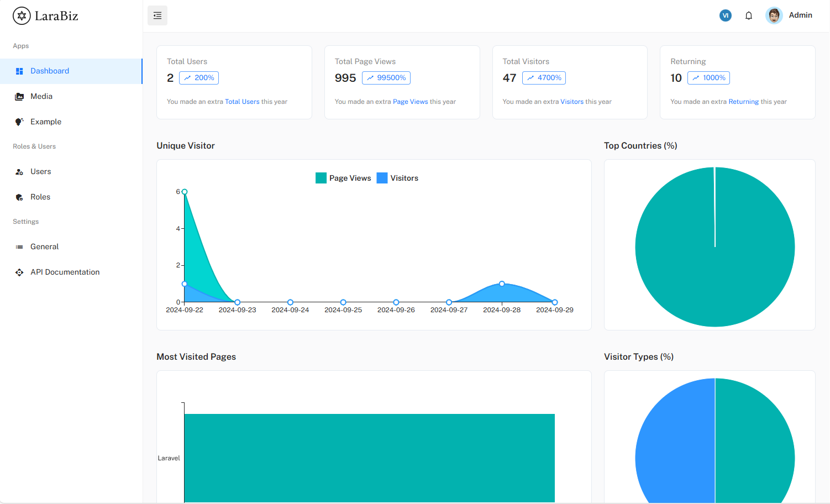The image size is (830, 504).
Task: Click the 2024-09-28 visitors data point
Action: pyautogui.click(x=502, y=283)
